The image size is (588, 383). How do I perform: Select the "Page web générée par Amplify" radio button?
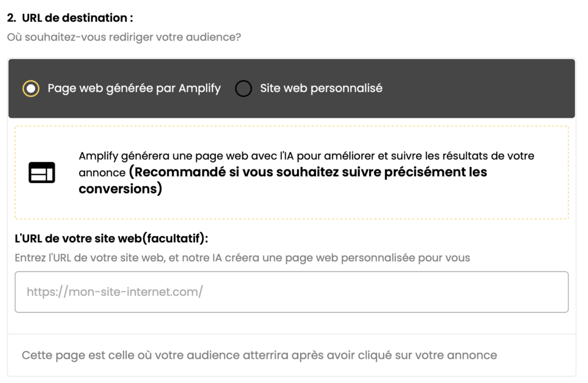[30, 88]
